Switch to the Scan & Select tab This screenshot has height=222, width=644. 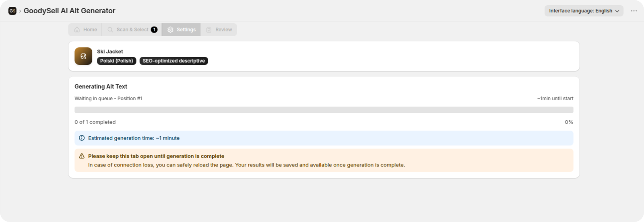coord(132,30)
